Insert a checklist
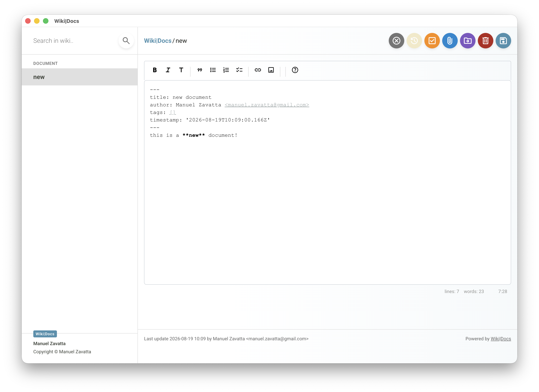Image resolution: width=539 pixels, height=392 pixels. (x=239, y=70)
